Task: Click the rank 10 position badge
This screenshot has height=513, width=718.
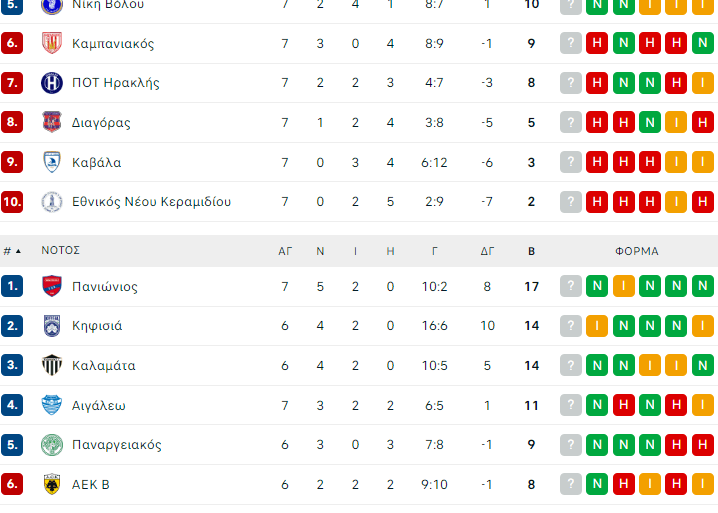Action: pos(12,202)
